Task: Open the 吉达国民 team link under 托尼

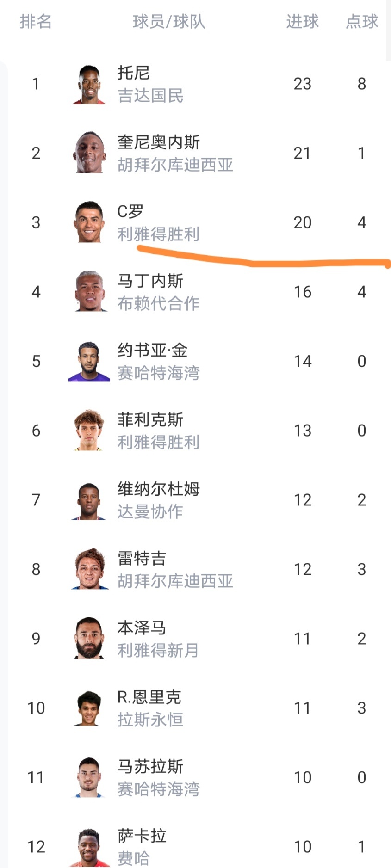Action: (150, 96)
